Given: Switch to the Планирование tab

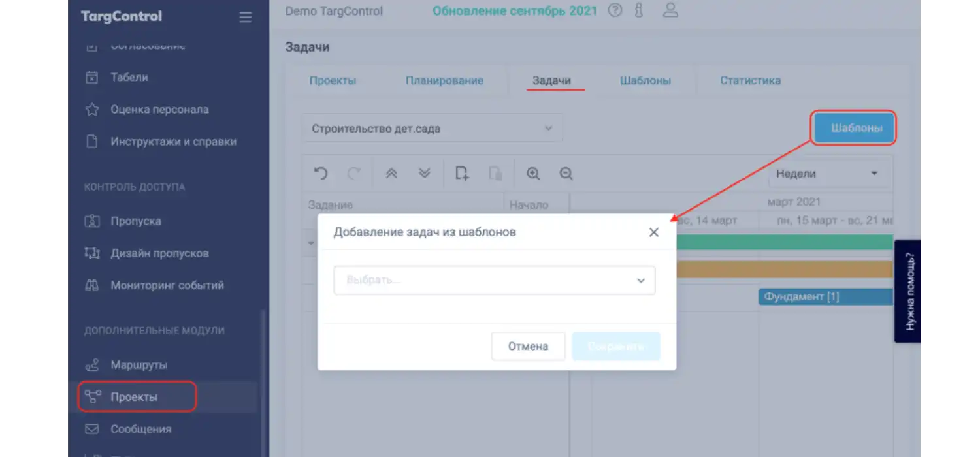Looking at the screenshot, I should pos(444,80).
